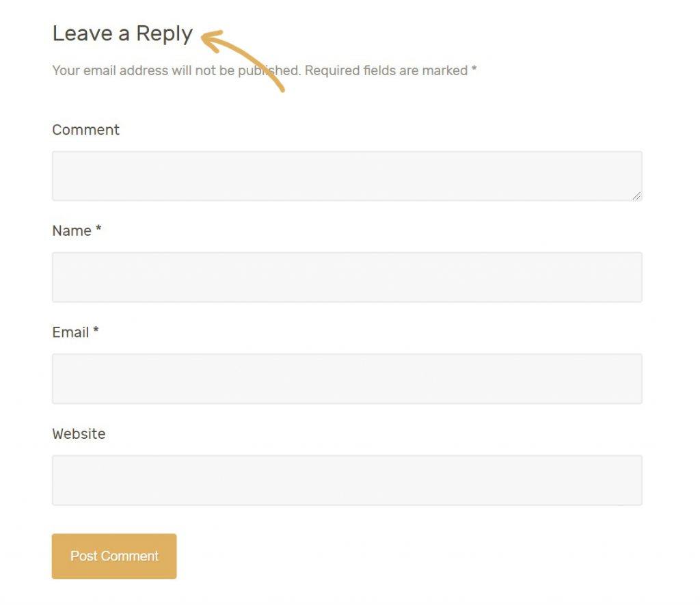
Task: Select the Email input field
Action: 347,379
